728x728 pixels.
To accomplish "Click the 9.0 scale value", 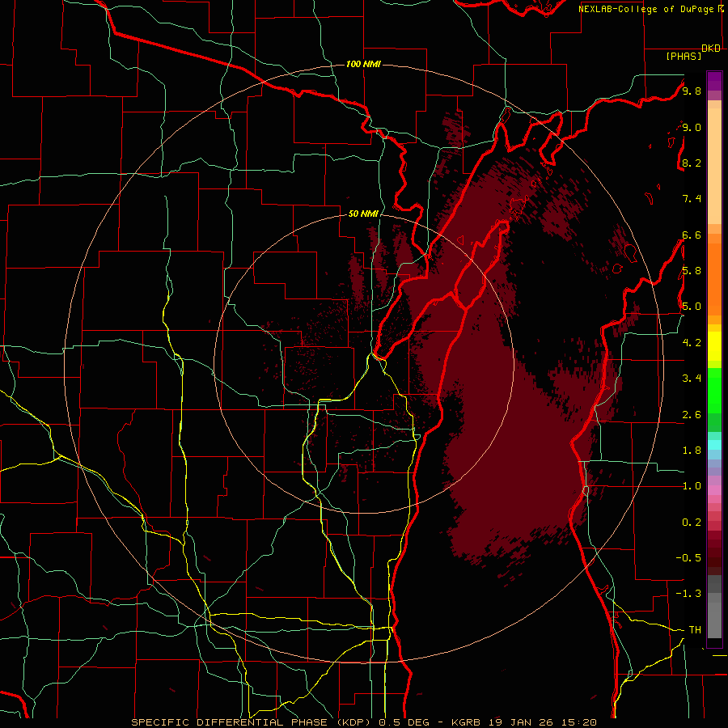I will [x=692, y=127].
